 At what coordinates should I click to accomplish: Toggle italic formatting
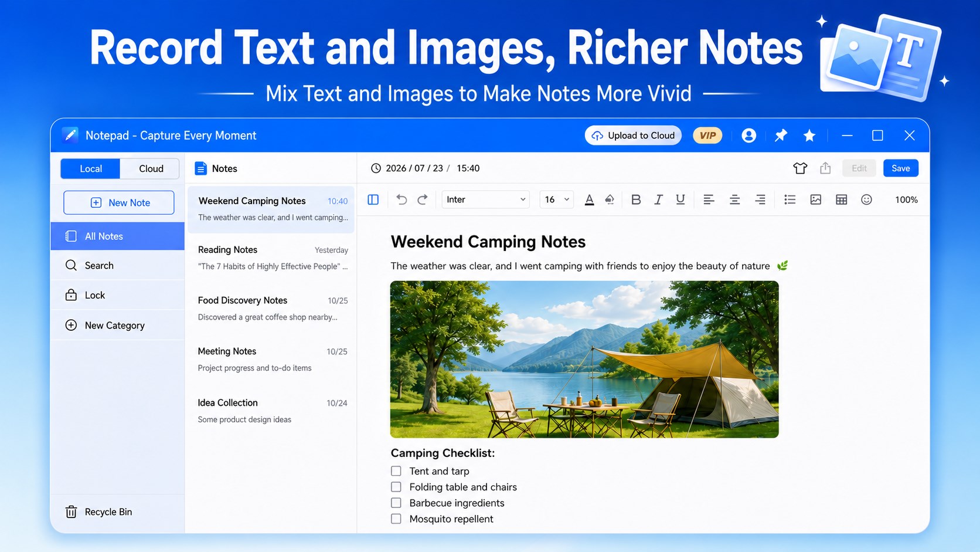pyautogui.click(x=658, y=199)
